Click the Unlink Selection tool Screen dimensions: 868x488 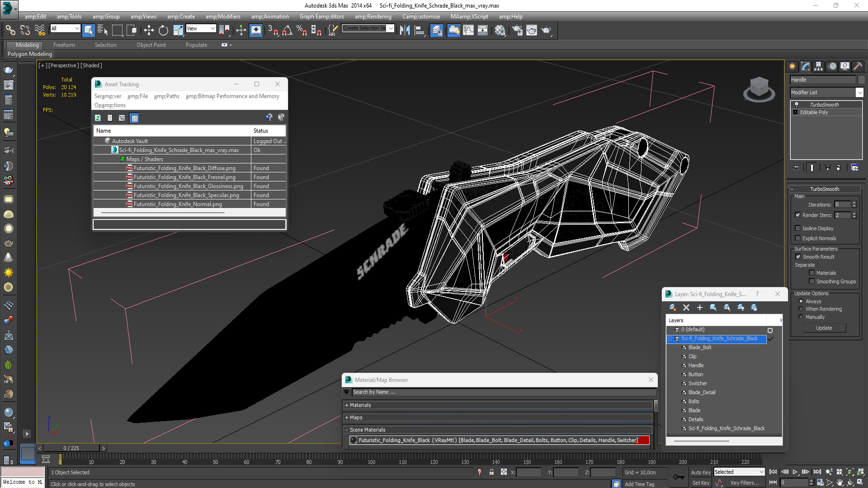pos(25,30)
